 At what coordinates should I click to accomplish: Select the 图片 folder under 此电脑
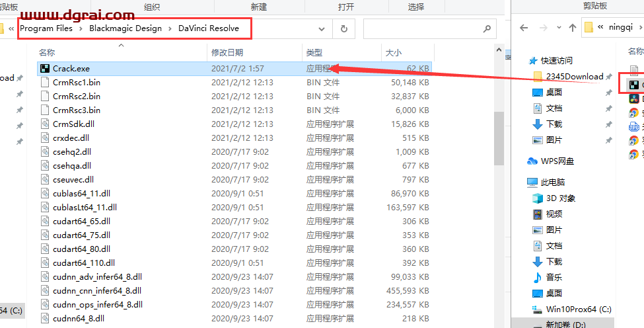click(x=554, y=229)
